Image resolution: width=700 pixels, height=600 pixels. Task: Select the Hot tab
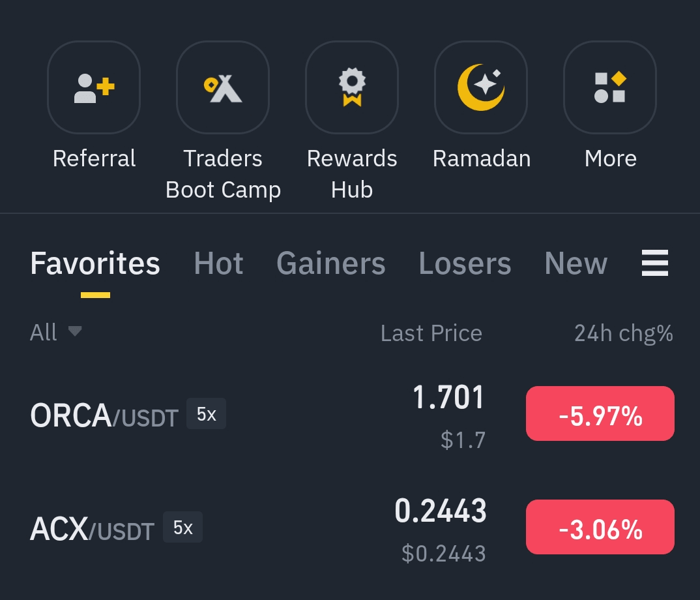[x=218, y=264]
